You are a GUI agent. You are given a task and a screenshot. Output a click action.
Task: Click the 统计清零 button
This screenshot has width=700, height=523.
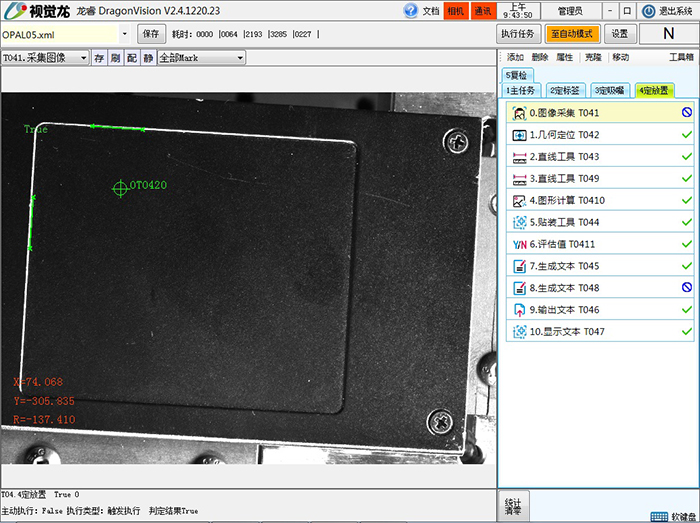[x=513, y=506]
